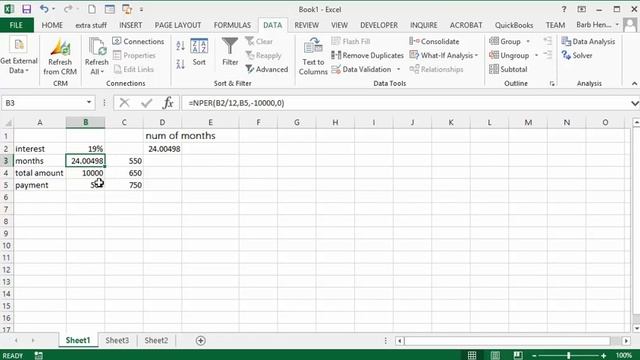Open Data Analysis add-in
This screenshot has height=360, width=640.
588,41
